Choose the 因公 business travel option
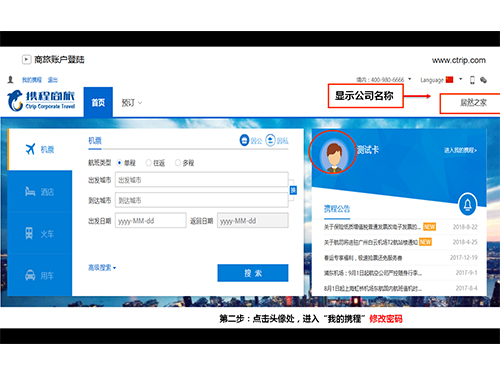The height and width of the screenshot is (375, 500). pyautogui.click(x=251, y=140)
